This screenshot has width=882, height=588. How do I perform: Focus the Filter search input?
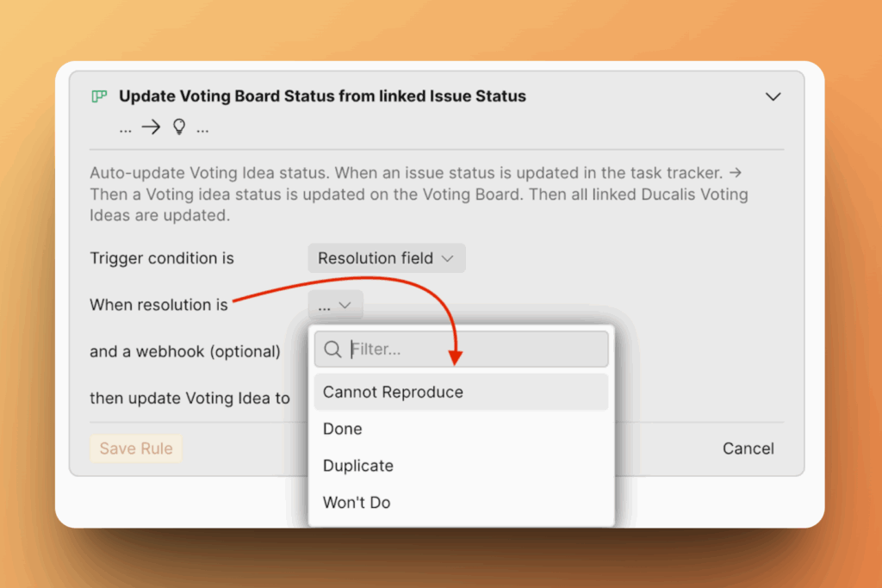click(474, 350)
